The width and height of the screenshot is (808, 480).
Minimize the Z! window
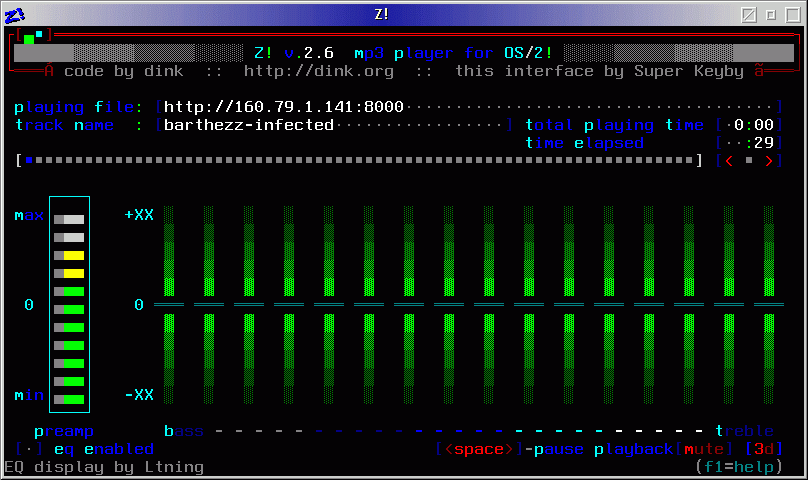tap(771, 15)
